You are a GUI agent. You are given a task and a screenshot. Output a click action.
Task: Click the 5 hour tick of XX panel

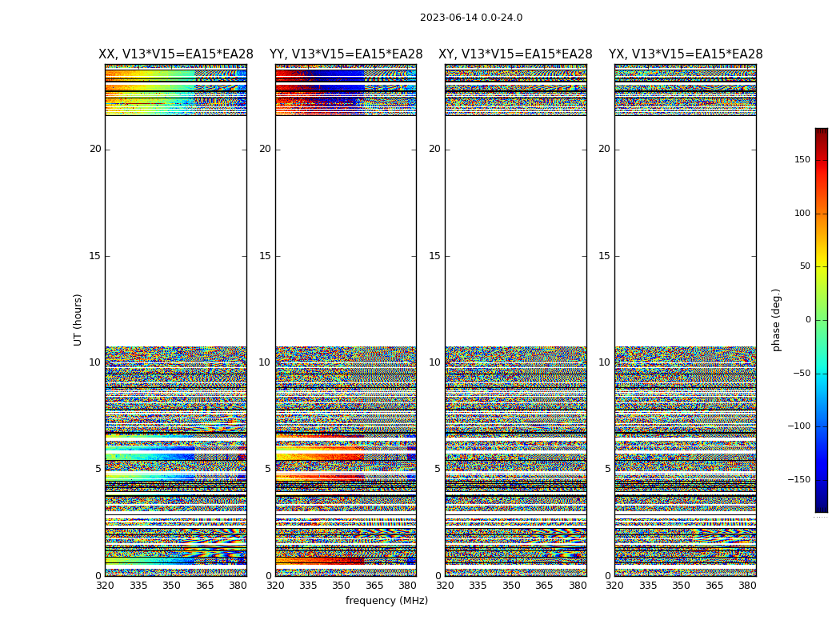coord(98,469)
